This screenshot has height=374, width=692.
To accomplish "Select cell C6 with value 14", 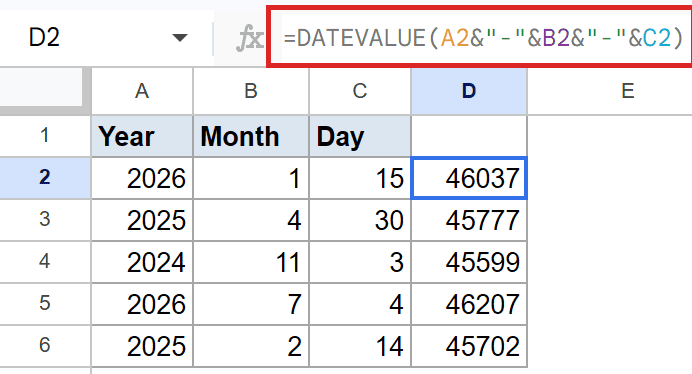I will tap(360, 346).
